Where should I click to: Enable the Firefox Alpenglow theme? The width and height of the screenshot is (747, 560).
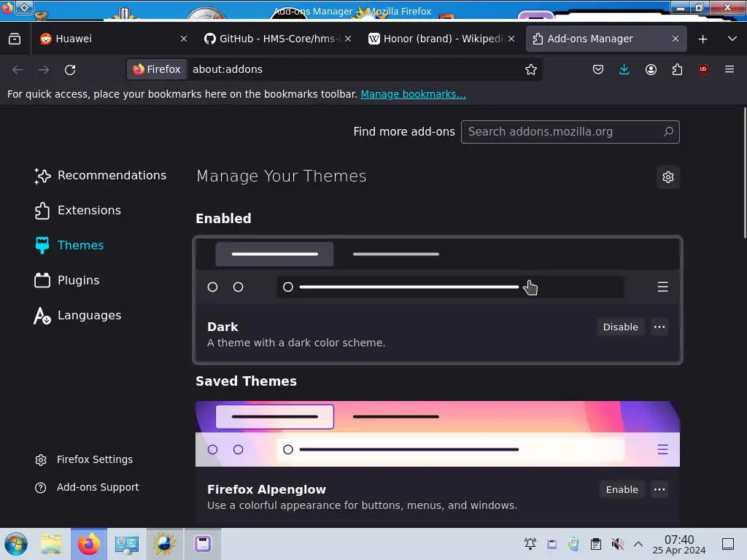(x=622, y=489)
